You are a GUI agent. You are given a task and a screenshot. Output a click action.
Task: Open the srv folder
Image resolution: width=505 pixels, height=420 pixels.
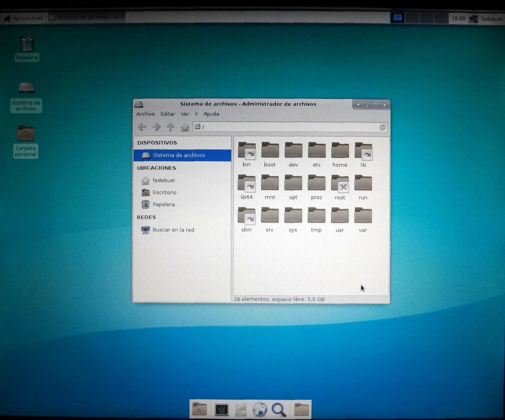[270, 219]
